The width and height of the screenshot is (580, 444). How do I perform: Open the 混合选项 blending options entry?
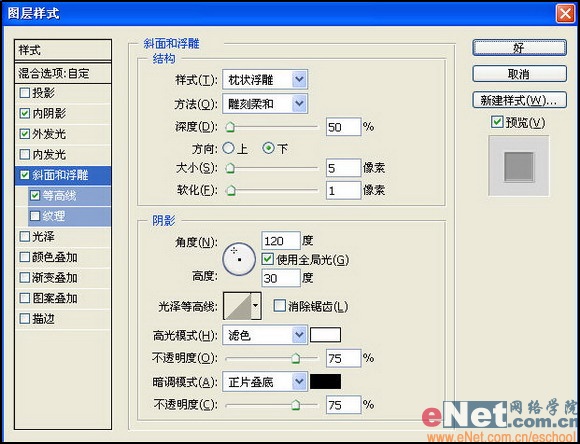[x=63, y=73]
